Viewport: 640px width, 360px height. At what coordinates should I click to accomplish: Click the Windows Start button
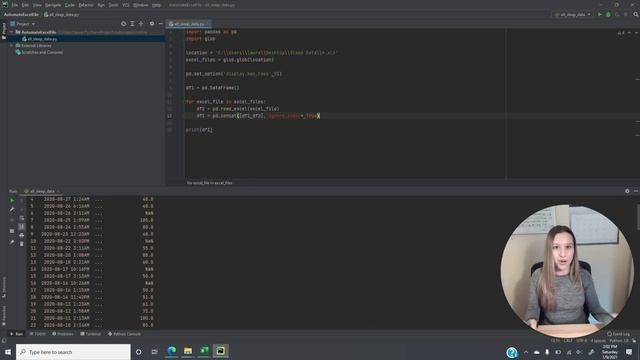[x=8, y=352]
